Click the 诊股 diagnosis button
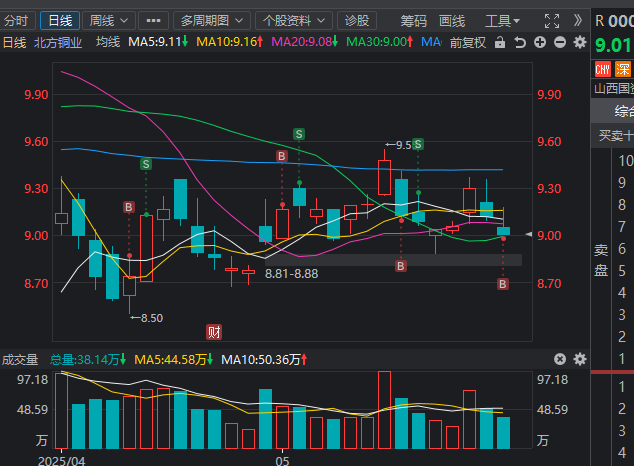The image size is (634, 466). coord(356,20)
